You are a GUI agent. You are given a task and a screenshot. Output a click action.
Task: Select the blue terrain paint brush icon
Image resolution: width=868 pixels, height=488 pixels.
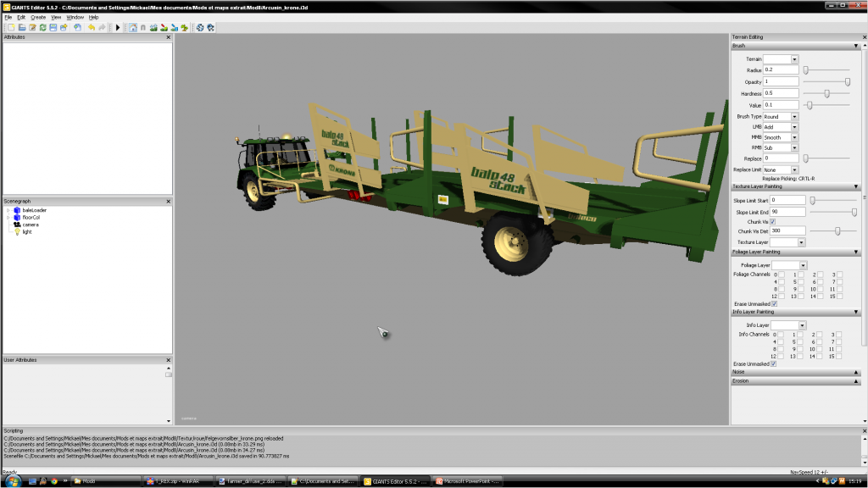coord(175,28)
